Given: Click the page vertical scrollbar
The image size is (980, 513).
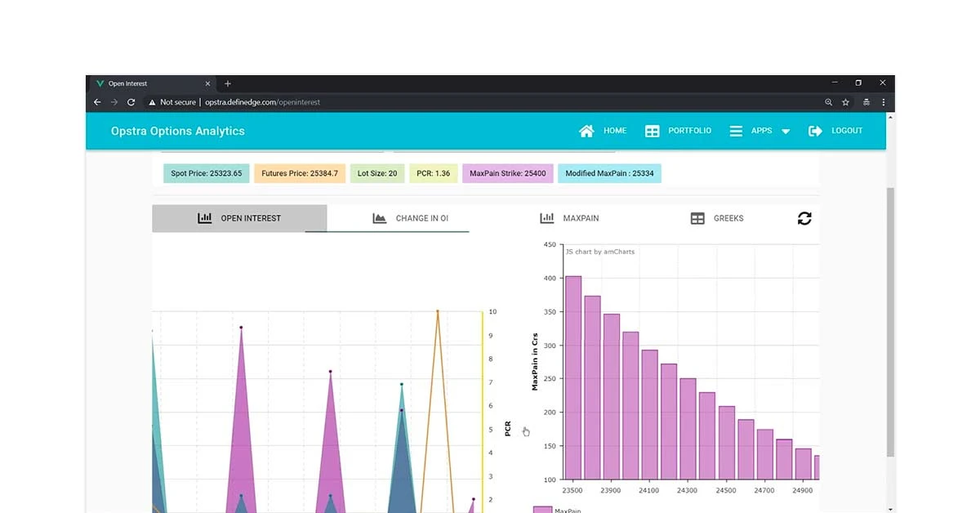Looking at the screenshot, I should point(890,319).
